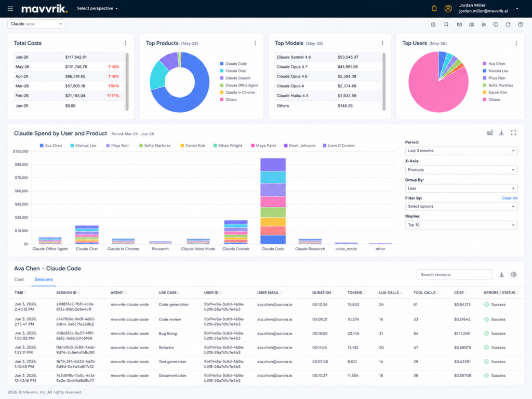Open the Claude (BETA) dashboard selector
The height and width of the screenshot is (399, 532).
36,24
